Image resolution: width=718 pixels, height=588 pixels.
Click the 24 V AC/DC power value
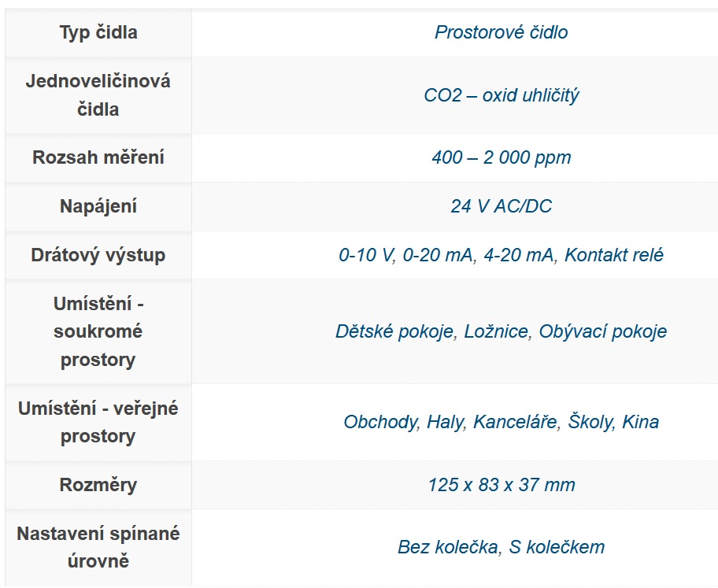point(501,206)
